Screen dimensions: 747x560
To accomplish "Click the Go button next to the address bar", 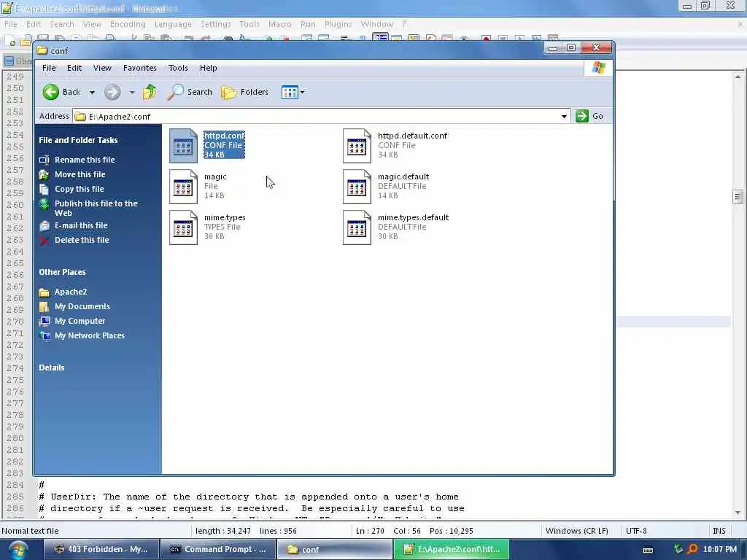I will [589, 116].
